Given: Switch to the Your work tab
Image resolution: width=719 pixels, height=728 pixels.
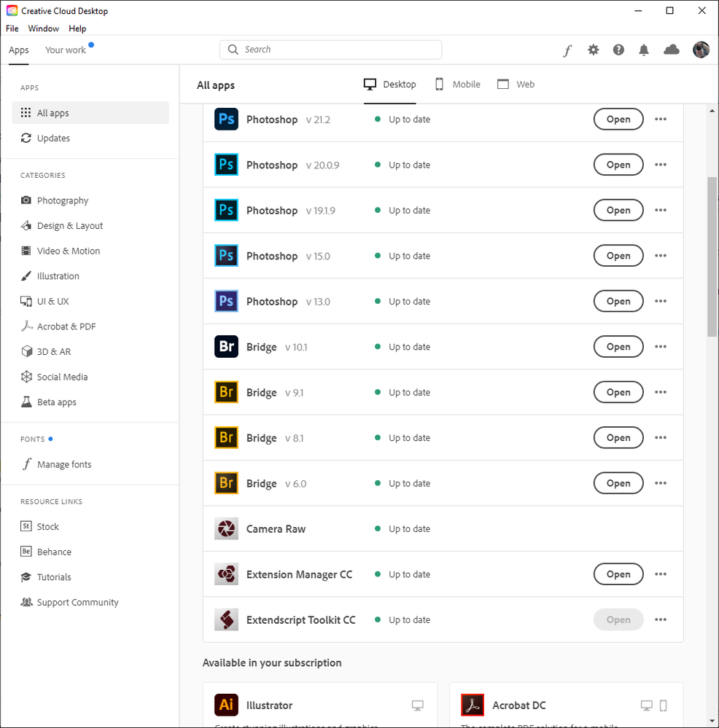Looking at the screenshot, I should [66, 50].
